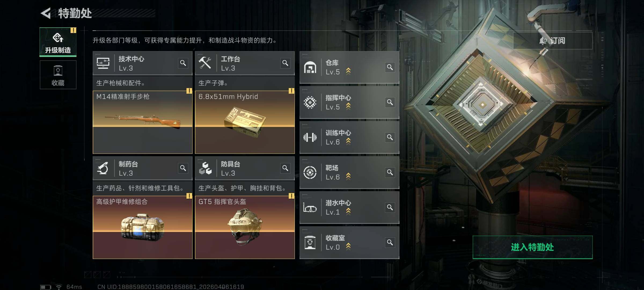Click the 靶场 upgrade chevron
This screenshot has width=644, height=290.
(x=348, y=176)
